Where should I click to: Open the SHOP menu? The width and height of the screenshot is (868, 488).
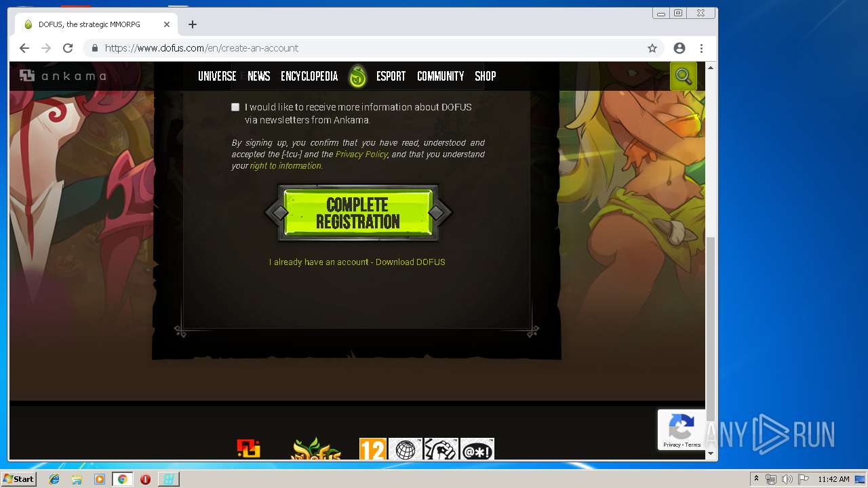[486, 76]
